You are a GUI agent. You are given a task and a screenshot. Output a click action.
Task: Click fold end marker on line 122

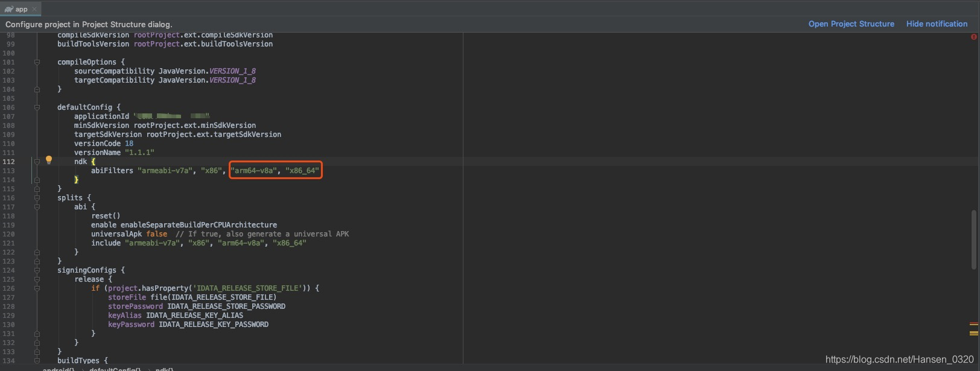coord(37,252)
